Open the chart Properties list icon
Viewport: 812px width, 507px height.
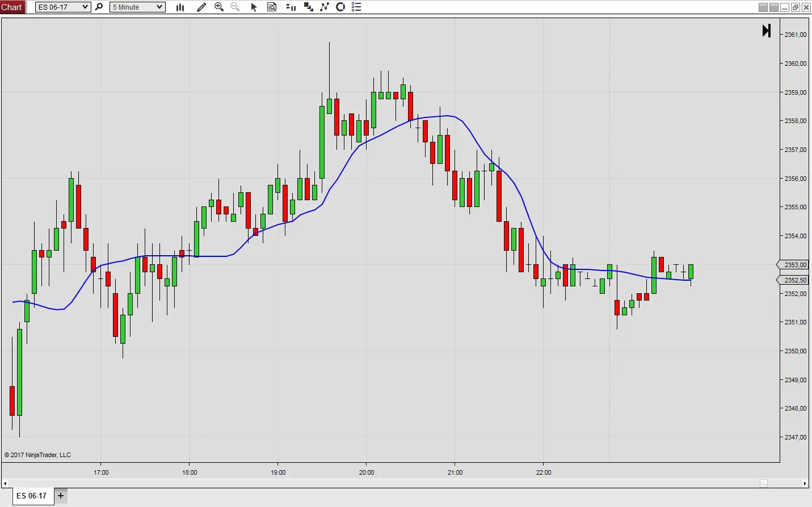pos(356,7)
